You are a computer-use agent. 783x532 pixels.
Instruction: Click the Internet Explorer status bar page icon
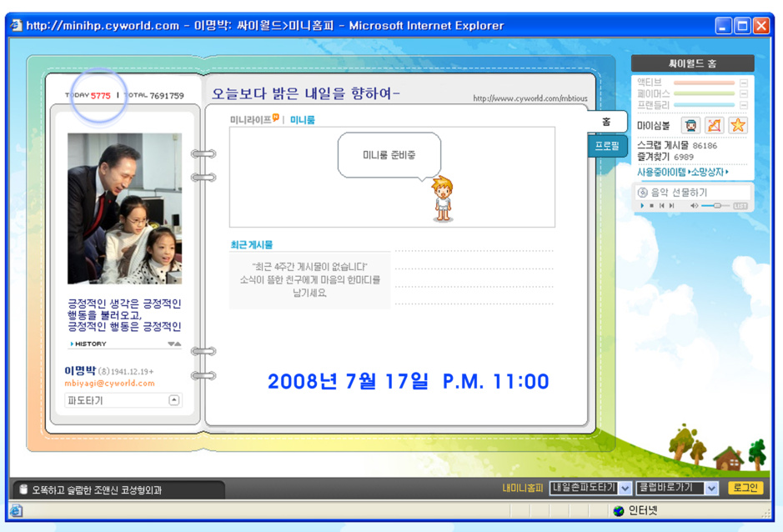17,510
